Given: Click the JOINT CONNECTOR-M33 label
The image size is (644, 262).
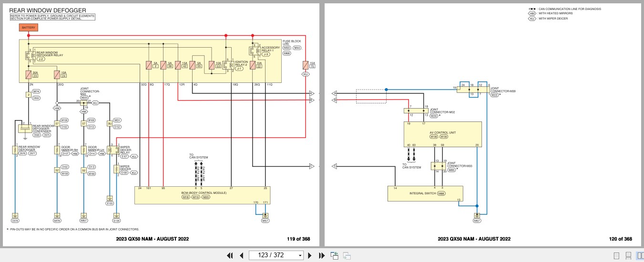Looking at the screenshot, I should [x=459, y=164].
